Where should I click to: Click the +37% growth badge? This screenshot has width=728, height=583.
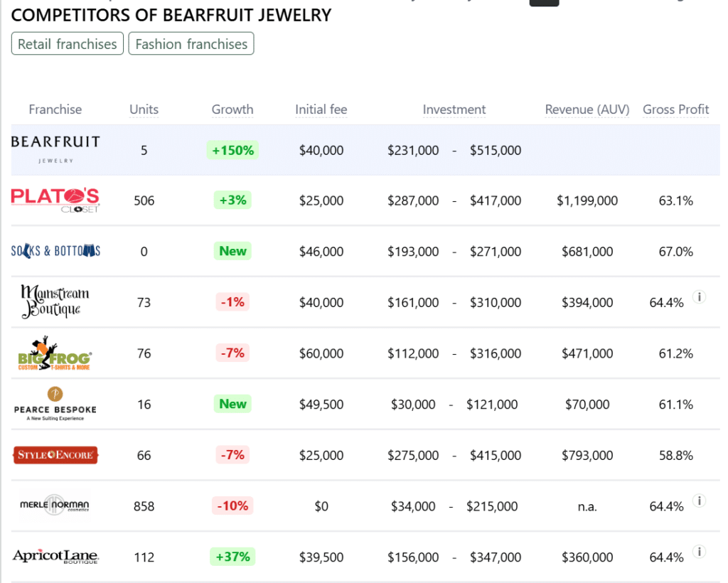tap(232, 557)
